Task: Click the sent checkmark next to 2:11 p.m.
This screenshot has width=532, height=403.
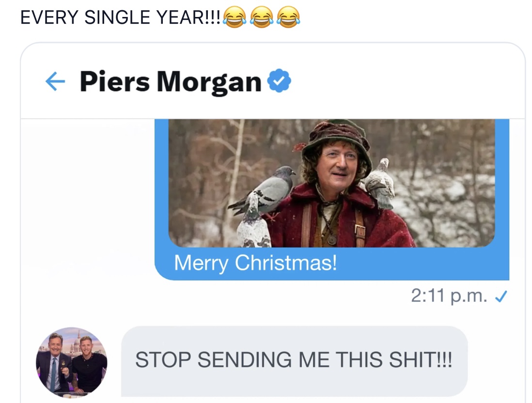Action: tap(501, 296)
